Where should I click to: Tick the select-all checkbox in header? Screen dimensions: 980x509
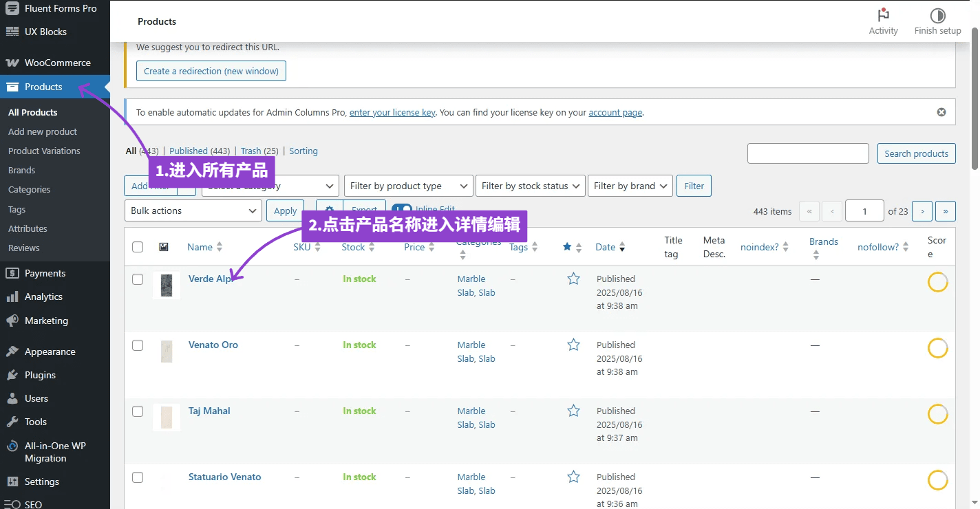click(x=138, y=247)
